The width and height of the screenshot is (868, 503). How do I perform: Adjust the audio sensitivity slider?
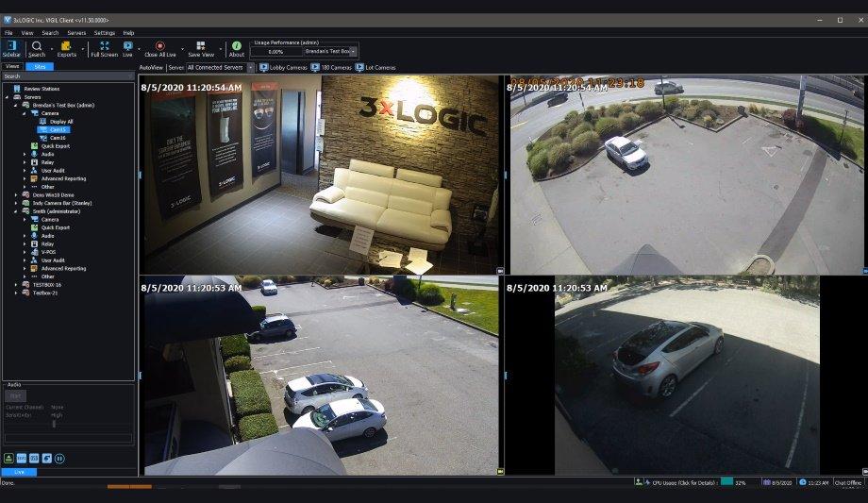(54, 424)
